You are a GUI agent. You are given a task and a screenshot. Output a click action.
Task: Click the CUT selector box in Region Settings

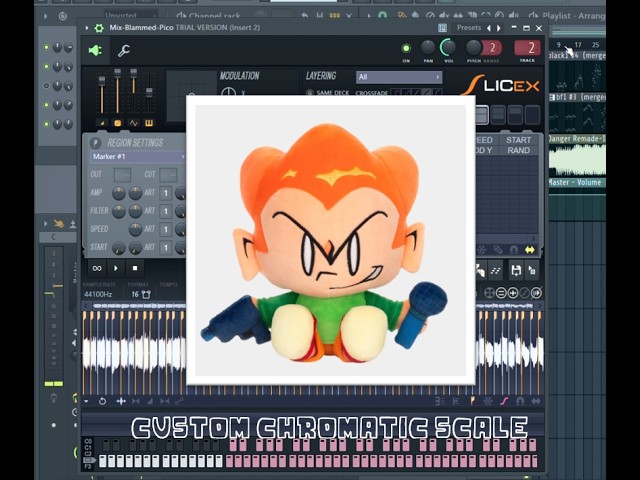(x=168, y=175)
